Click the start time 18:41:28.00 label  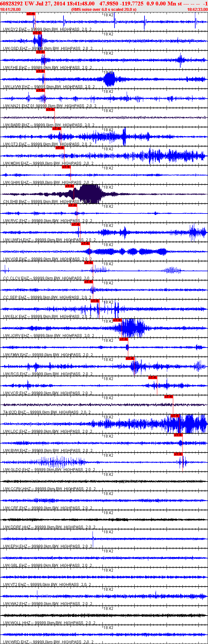(11, 10)
